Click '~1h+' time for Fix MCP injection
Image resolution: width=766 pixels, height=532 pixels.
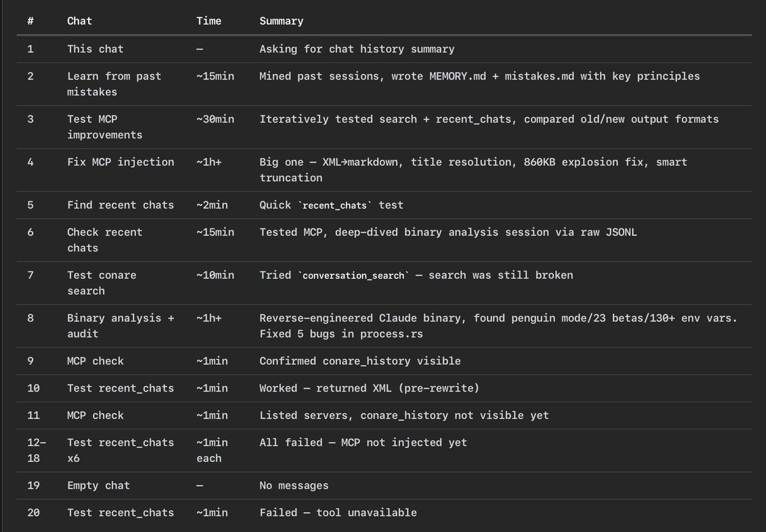pos(209,162)
